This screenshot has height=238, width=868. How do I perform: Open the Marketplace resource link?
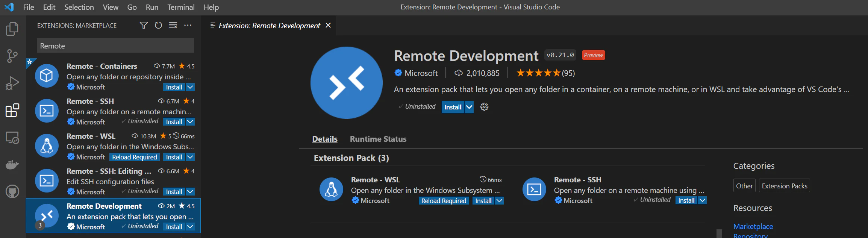pos(753,226)
